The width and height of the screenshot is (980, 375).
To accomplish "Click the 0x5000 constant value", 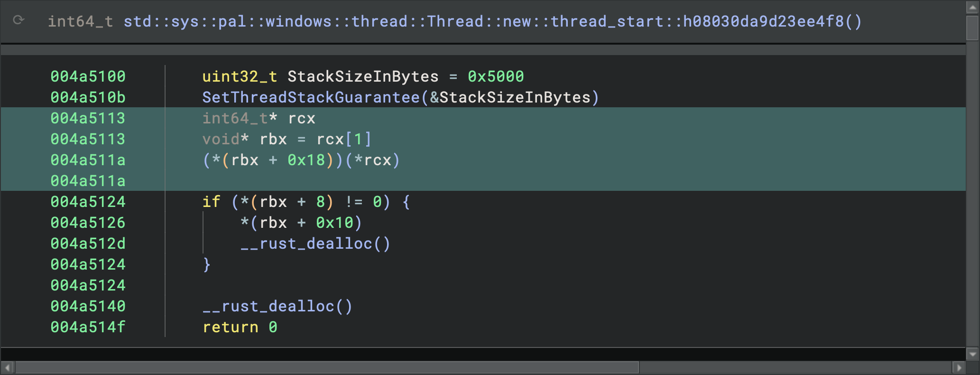I will (496, 76).
